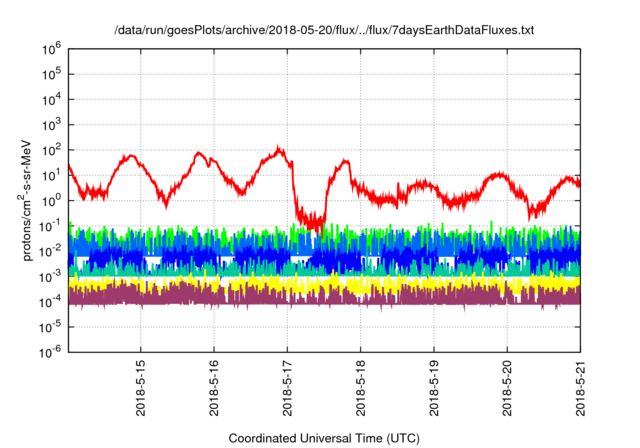Viewport: 640px width, 448px height.
Task: Click the red flux curve's dip after 2018-5-17
Action: pyautogui.click(x=312, y=218)
